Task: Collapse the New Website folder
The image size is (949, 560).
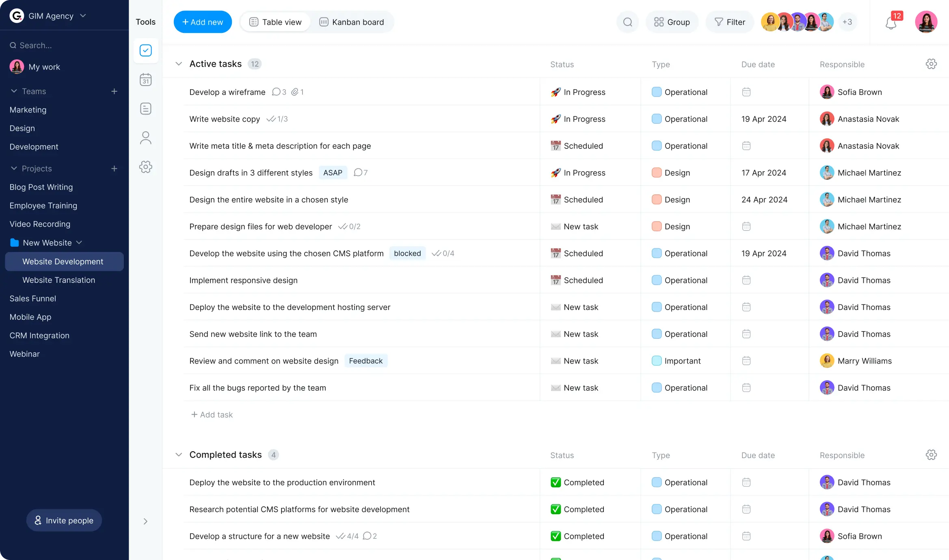Action: (79, 243)
